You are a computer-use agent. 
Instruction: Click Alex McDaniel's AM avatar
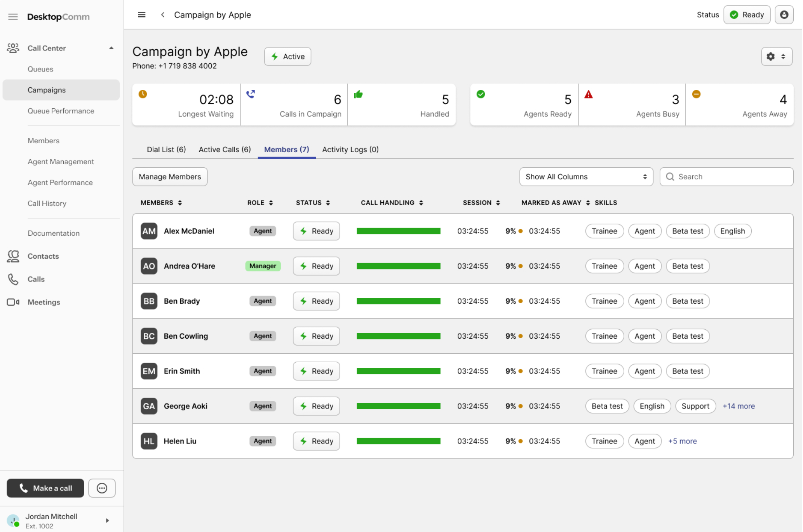pos(149,231)
